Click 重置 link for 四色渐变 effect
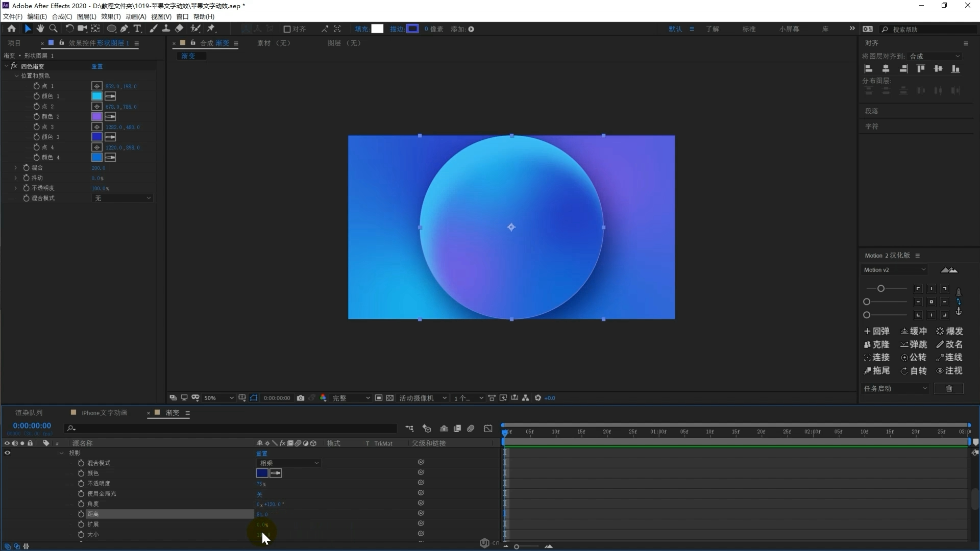 click(97, 66)
